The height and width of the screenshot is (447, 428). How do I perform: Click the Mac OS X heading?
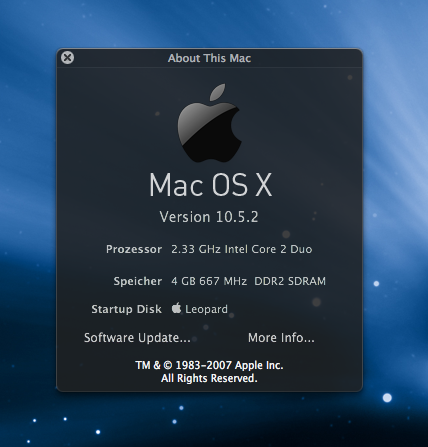210,185
